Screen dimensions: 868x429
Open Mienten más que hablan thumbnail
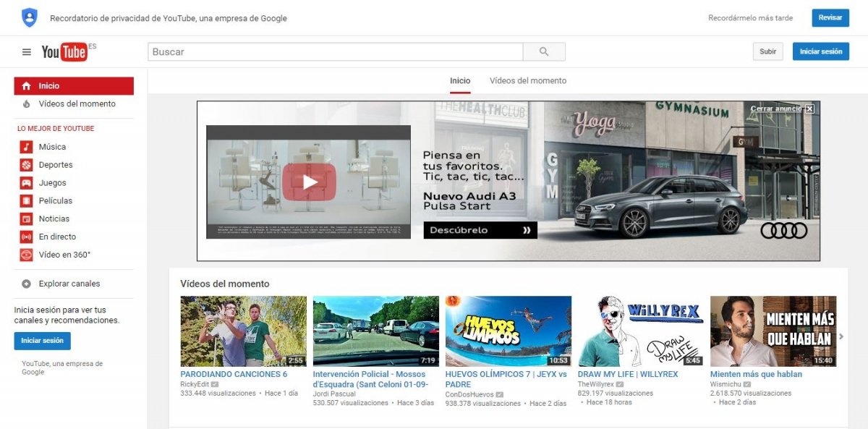pyautogui.click(x=773, y=331)
